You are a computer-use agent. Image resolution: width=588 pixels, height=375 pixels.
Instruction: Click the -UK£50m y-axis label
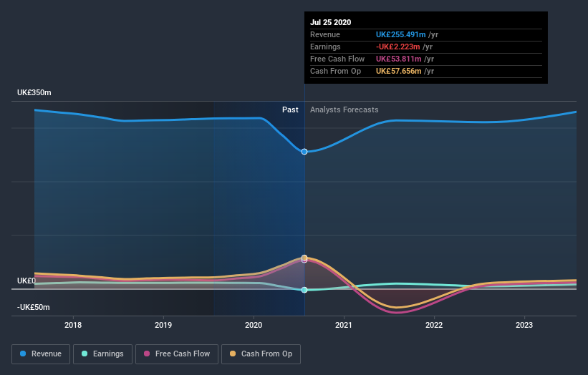pyautogui.click(x=34, y=307)
